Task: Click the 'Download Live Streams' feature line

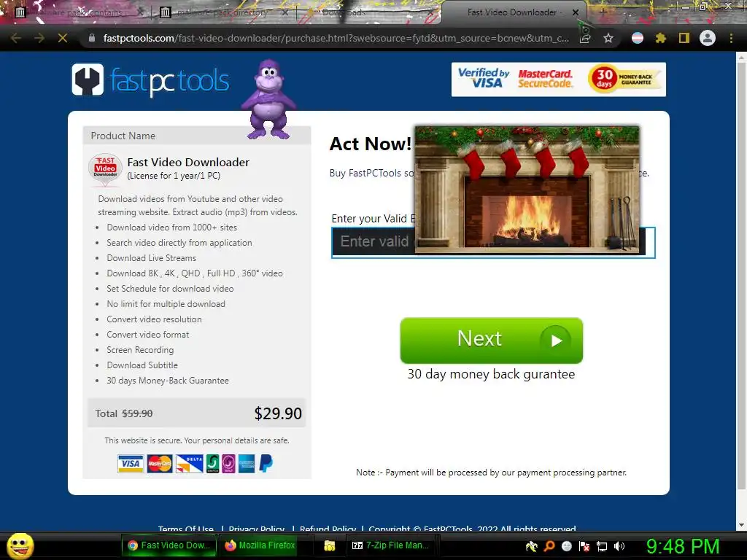Action: [x=152, y=258]
